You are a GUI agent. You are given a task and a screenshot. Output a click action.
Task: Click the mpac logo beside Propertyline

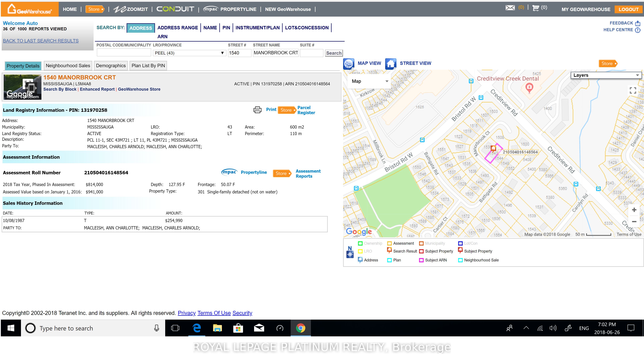click(229, 172)
